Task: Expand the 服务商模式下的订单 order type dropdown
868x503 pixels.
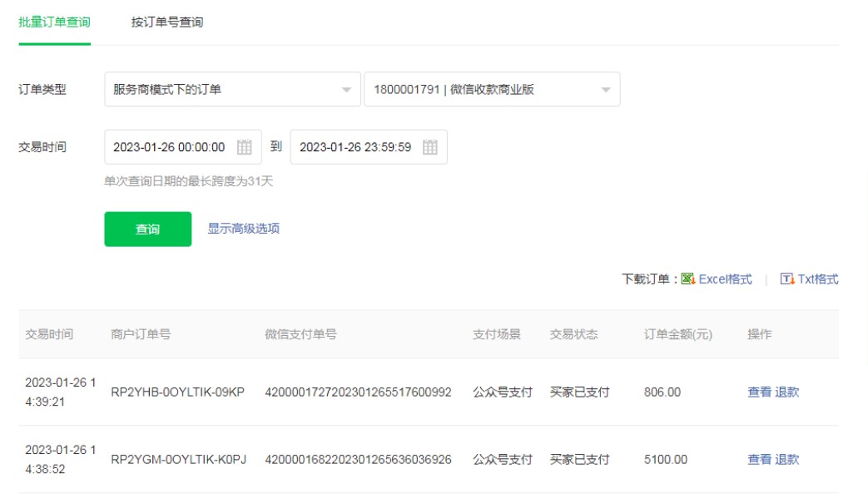Action: [x=346, y=90]
